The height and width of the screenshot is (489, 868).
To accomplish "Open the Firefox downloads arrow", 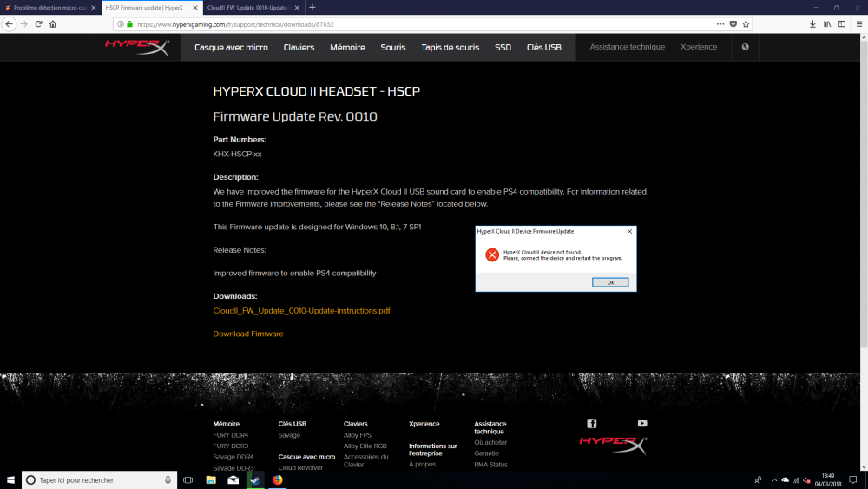I will coord(812,23).
